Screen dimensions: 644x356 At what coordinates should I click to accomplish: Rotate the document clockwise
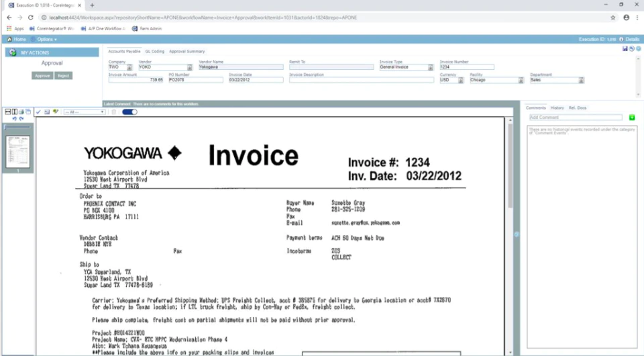[21, 119]
